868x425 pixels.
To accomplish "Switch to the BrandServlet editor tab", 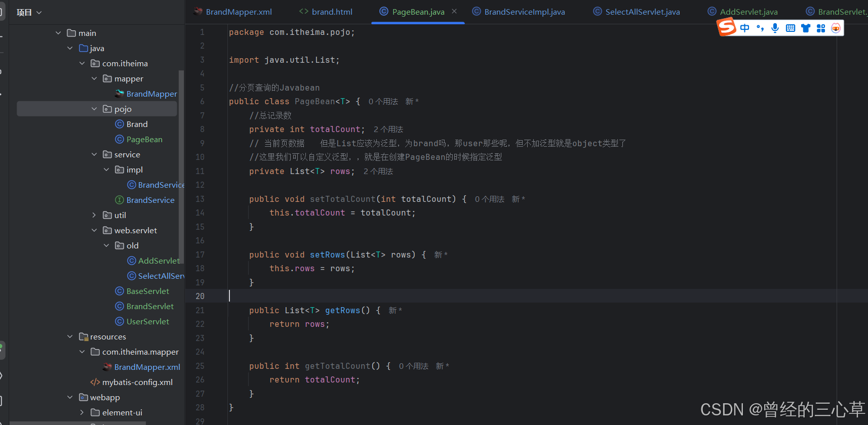I will (837, 12).
